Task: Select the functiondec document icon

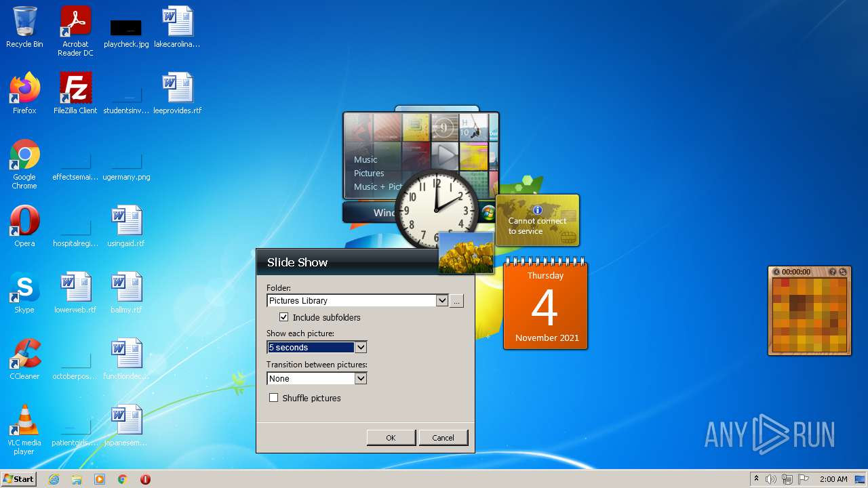Action: tap(126, 359)
